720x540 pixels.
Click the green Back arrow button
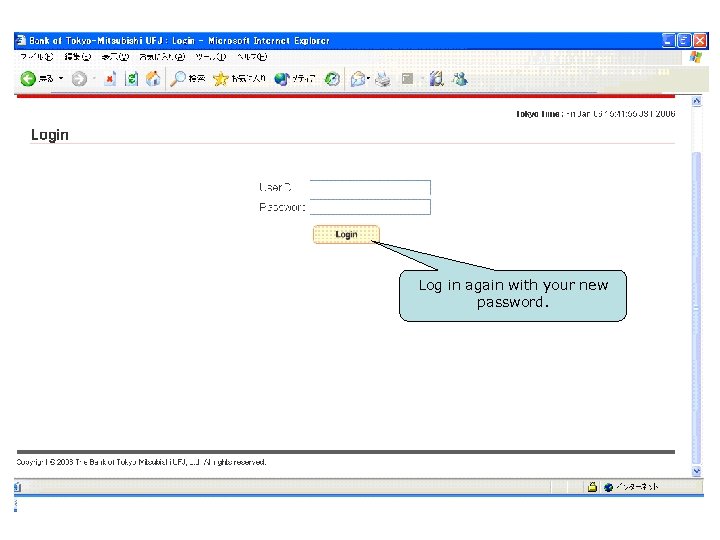(28, 79)
